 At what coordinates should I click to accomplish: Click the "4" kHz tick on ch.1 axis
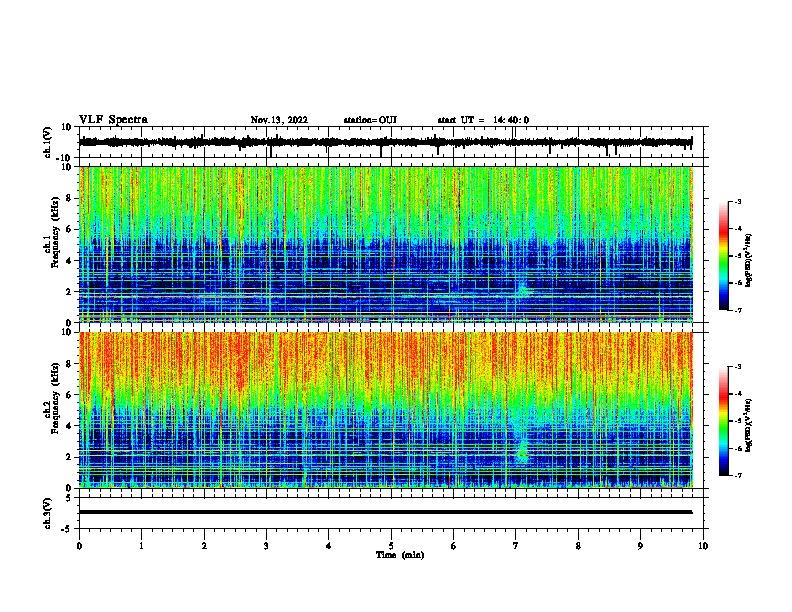coord(69,261)
